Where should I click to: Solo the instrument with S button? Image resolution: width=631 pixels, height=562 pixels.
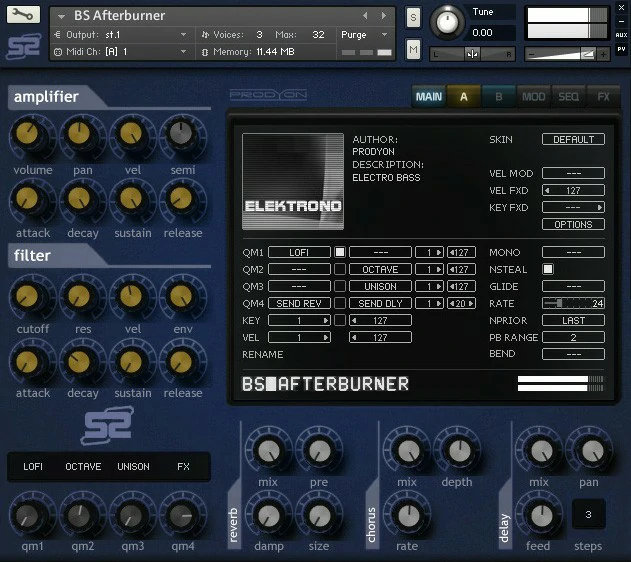[x=413, y=18]
